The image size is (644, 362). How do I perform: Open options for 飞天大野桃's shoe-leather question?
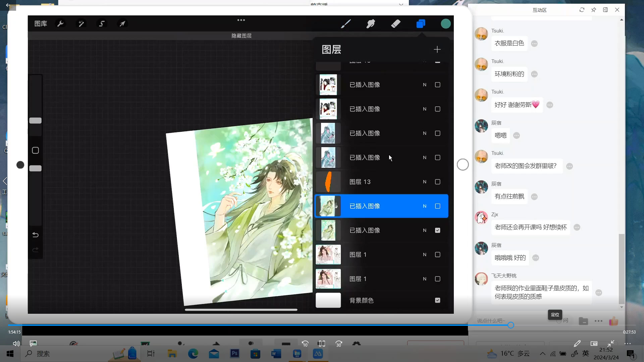pyautogui.click(x=599, y=293)
